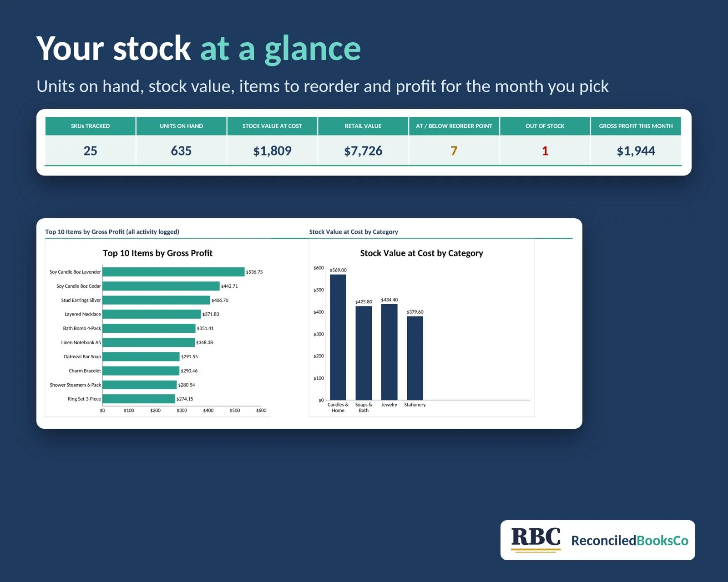The height and width of the screenshot is (582, 728).
Task: Click the 'Units on hand' subtitle line
Action: [x=323, y=86]
